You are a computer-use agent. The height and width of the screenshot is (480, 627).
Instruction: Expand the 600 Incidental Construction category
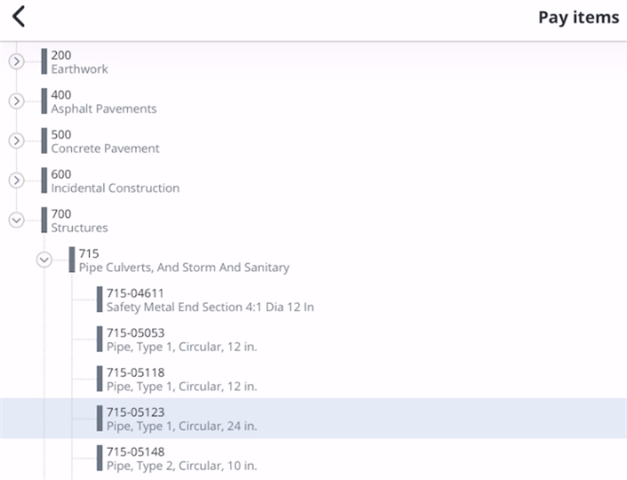click(16, 181)
